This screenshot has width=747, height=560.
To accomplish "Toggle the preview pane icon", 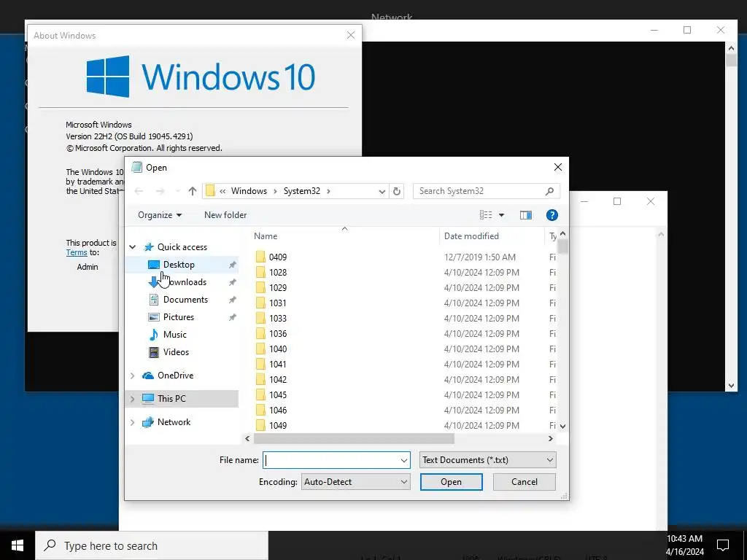I will 525,215.
